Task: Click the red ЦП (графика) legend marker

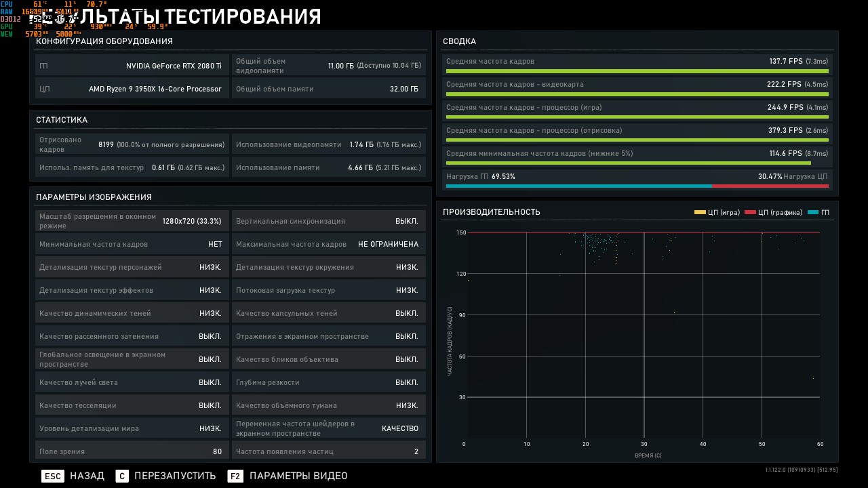Action: click(x=750, y=213)
